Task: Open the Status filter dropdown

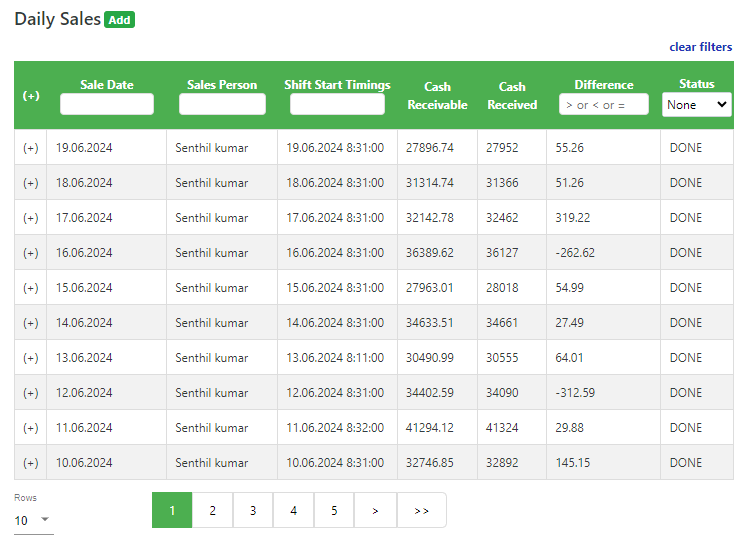Action: pos(696,105)
